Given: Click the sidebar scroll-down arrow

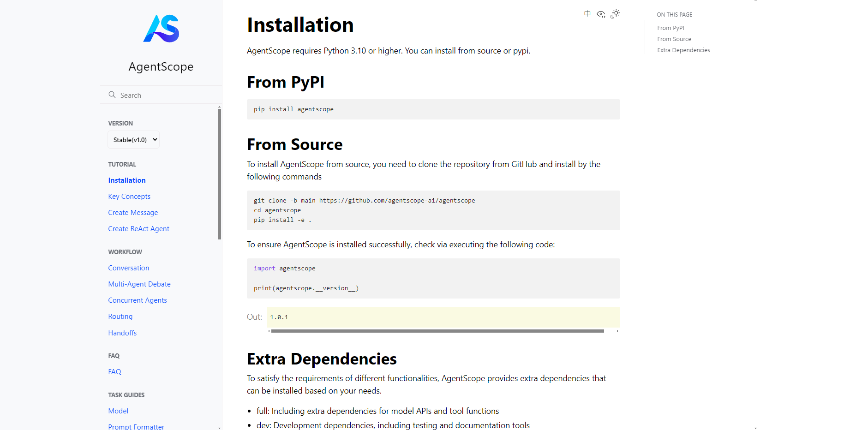Looking at the screenshot, I should [x=219, y=428].
